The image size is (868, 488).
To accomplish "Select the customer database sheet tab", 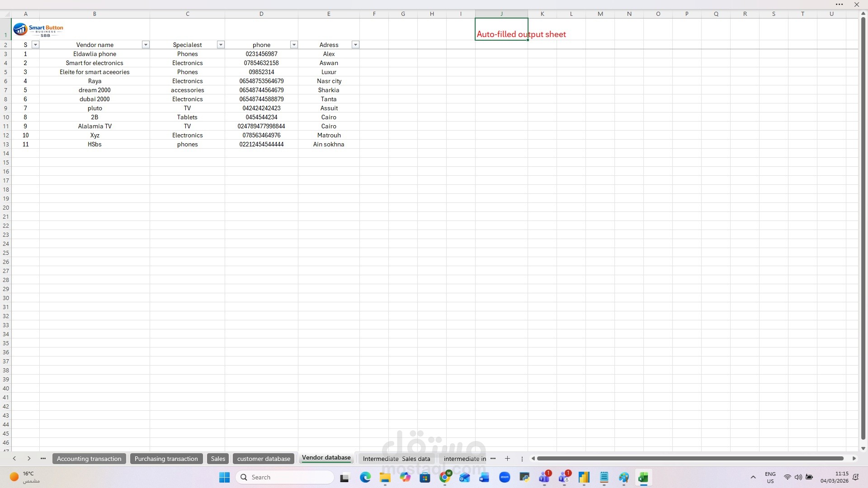I will (x=264, y=459).
